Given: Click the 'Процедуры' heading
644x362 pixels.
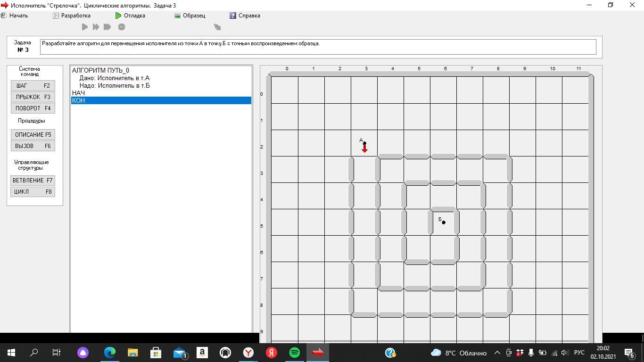Looking at the screenshot, I should point(32,121).
